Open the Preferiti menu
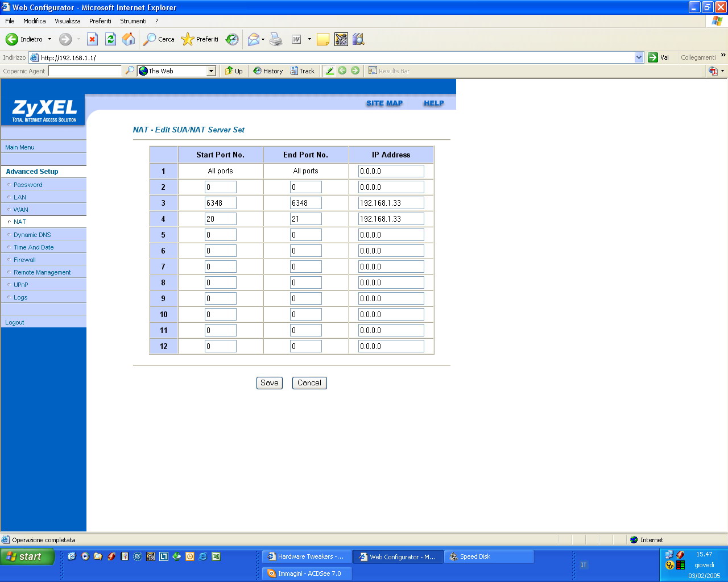 100,21
